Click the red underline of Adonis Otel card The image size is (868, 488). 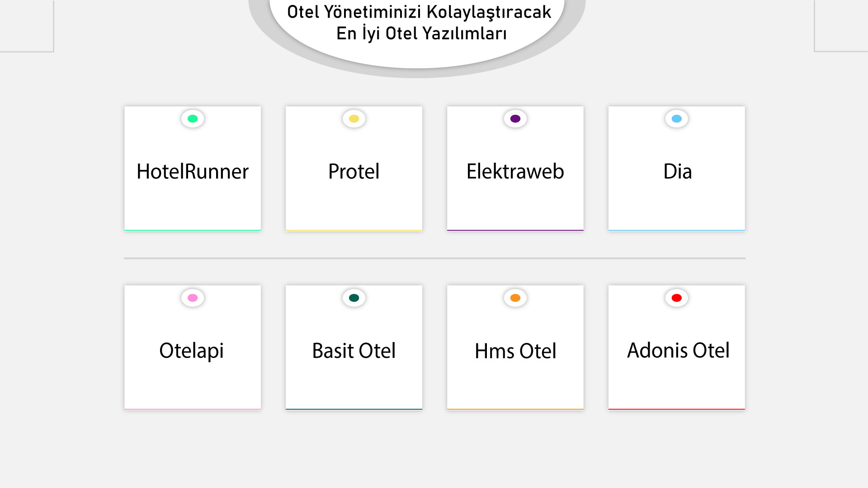pos(677,409)
